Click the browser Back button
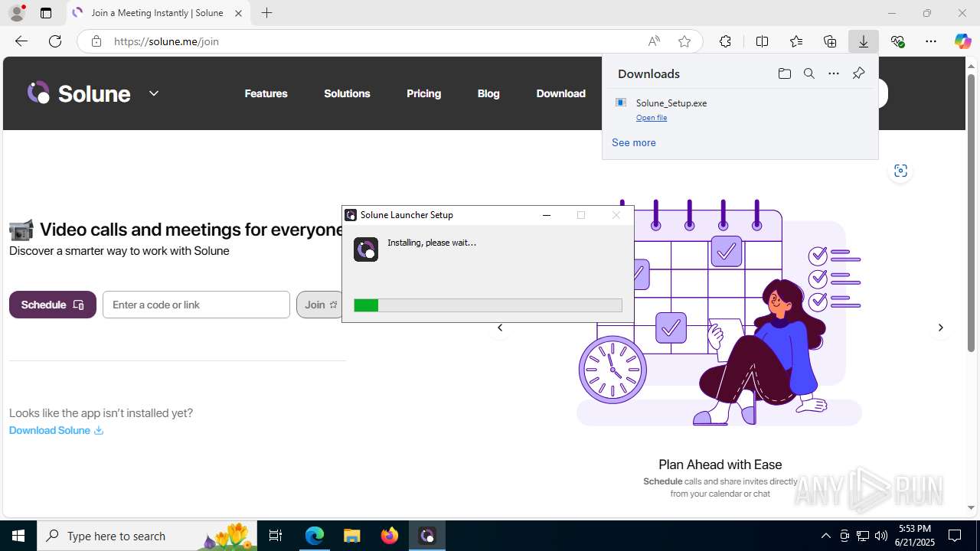Image resolution: width=980 pixels, height=551 pixels. pyautogui.click(x=21, y=41)
